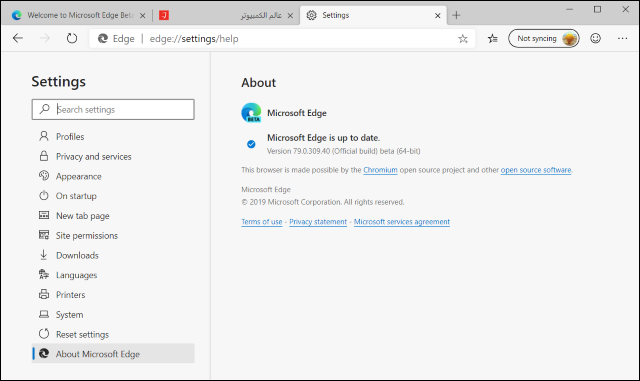Open the open source software link
The height and width of the screenshot is (381, 640).
536,170
